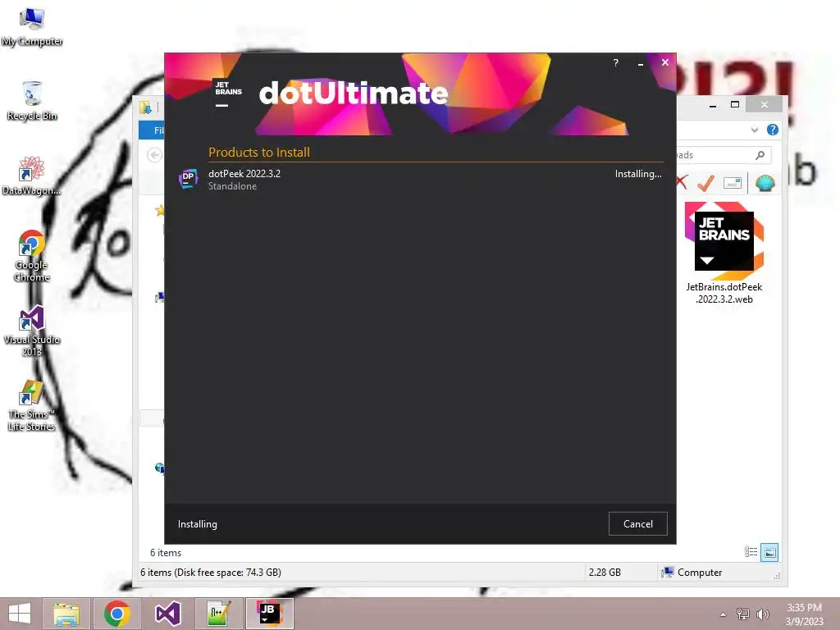This screenshot has width=840, height=630.
Task: Close the dotUltimate installer window
Action: (664, 62)
